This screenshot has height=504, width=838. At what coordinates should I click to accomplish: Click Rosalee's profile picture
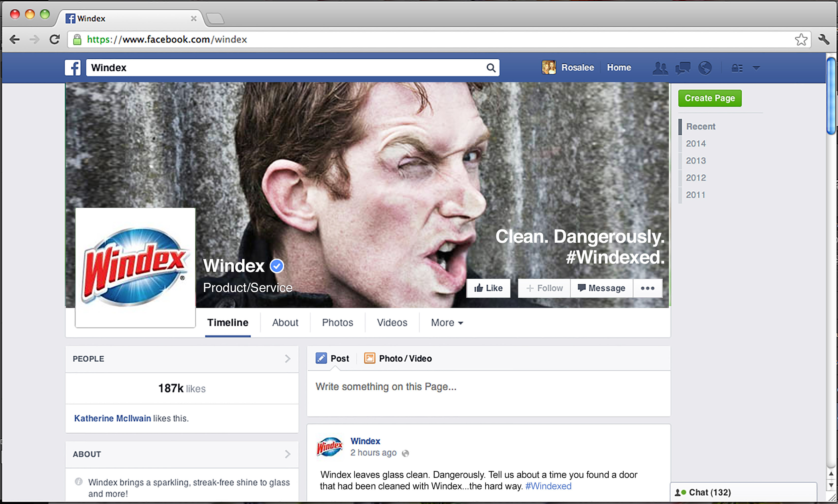tap(549, 68)
